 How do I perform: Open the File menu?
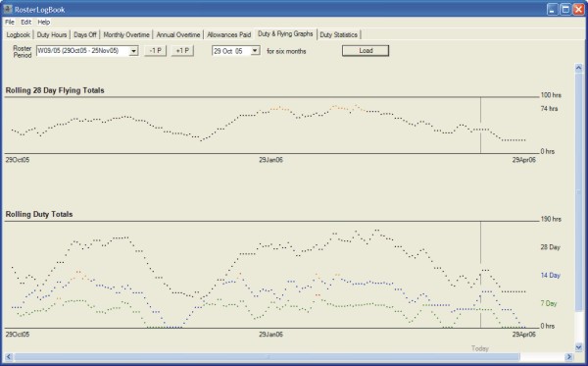click(10, 23)
